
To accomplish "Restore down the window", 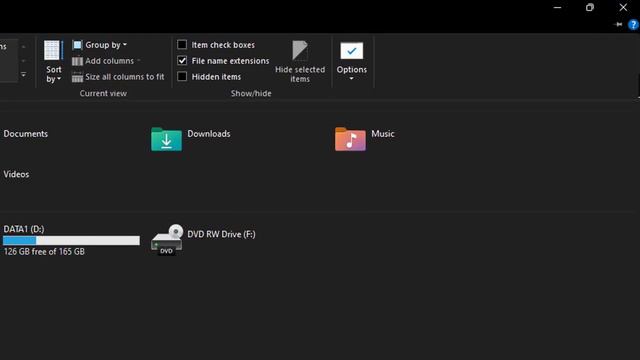I will [590, 7].
